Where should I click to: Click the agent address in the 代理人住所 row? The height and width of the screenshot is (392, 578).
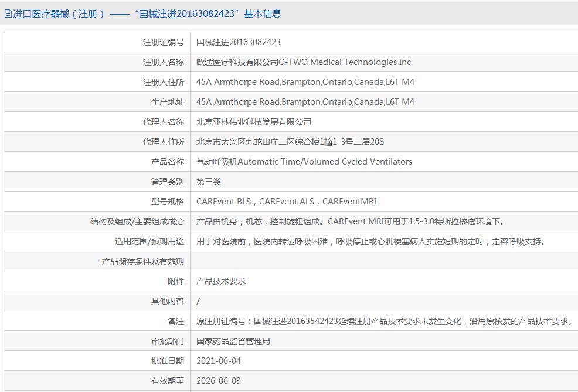click(290, 142)
